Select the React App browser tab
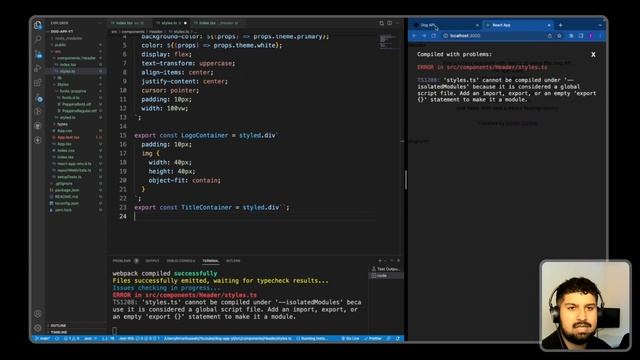The width and height of the screenshot is (640, 360). pyautogui.click(x=518, y=25)
